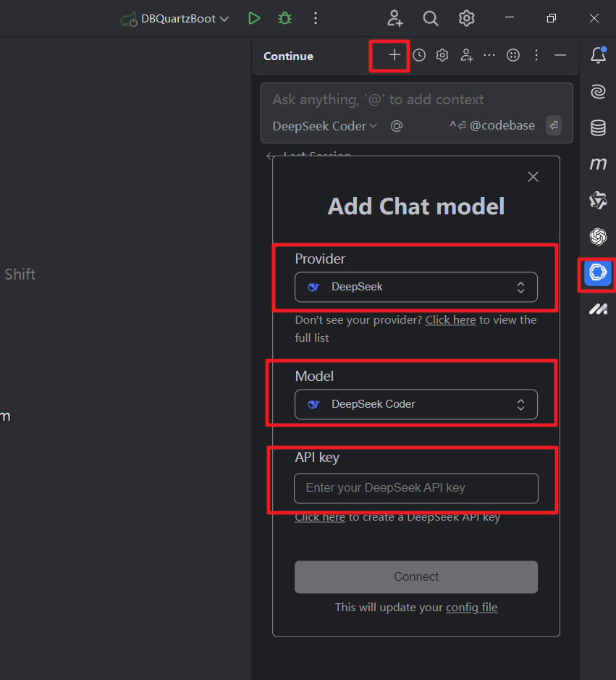The width and height of the screenshot is (616, 680).
Task: Open the Code With Me add-user icon in title bar
Action: [x=395, y=18]
